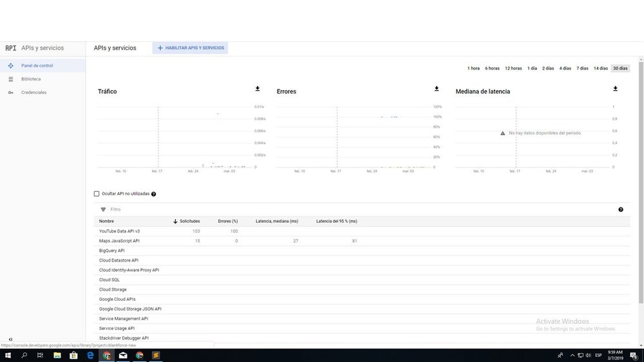Click the 81 latency value for Maps
Screen dimensions: 644x362
click(354, 241)
